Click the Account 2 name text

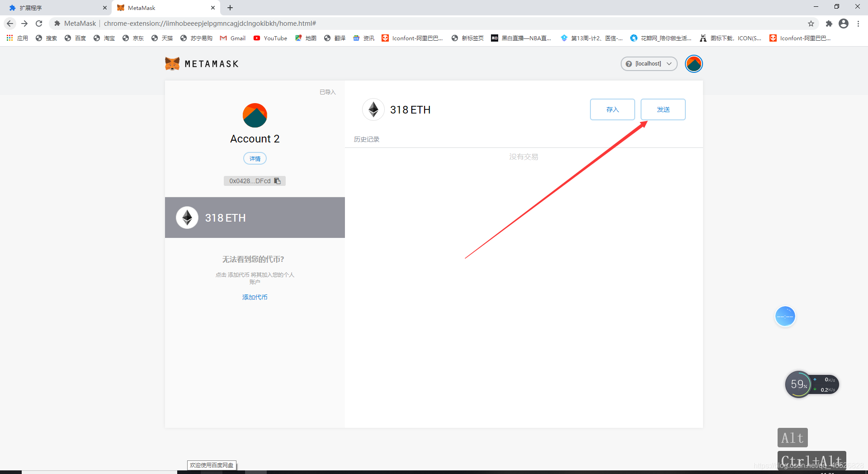[255, 139]
